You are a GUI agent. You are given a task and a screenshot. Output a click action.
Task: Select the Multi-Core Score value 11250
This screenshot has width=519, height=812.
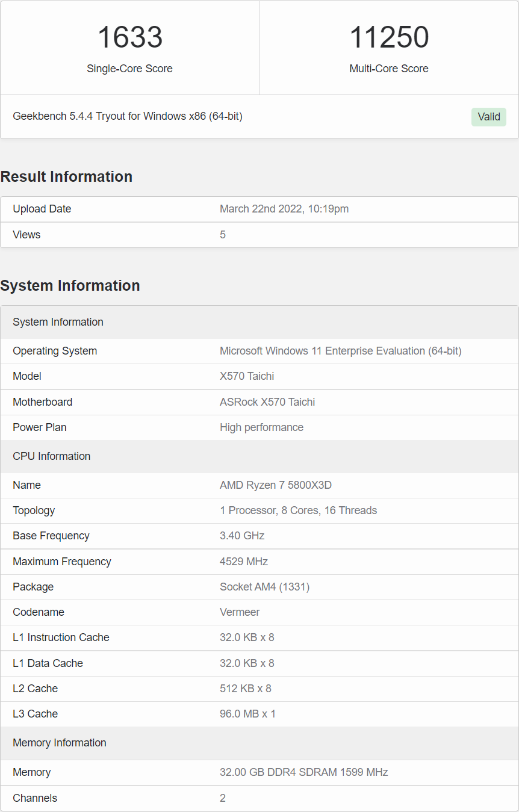[388, 37]
